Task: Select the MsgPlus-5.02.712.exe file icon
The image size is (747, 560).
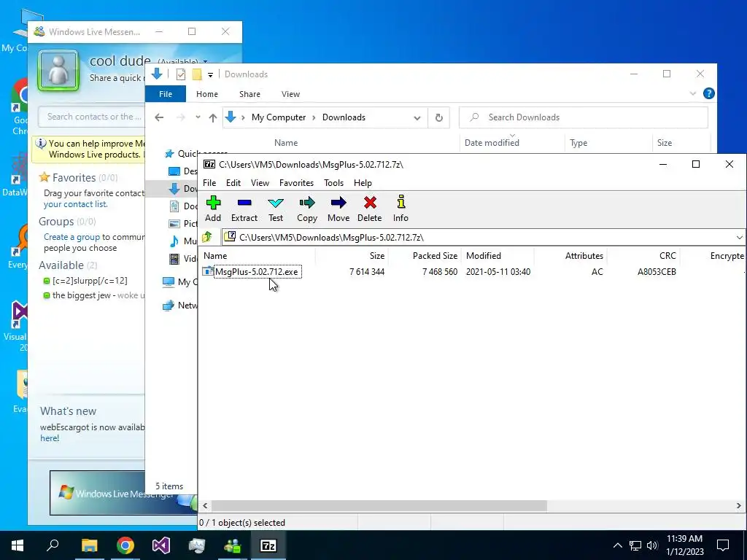Action: click(208, 271)
